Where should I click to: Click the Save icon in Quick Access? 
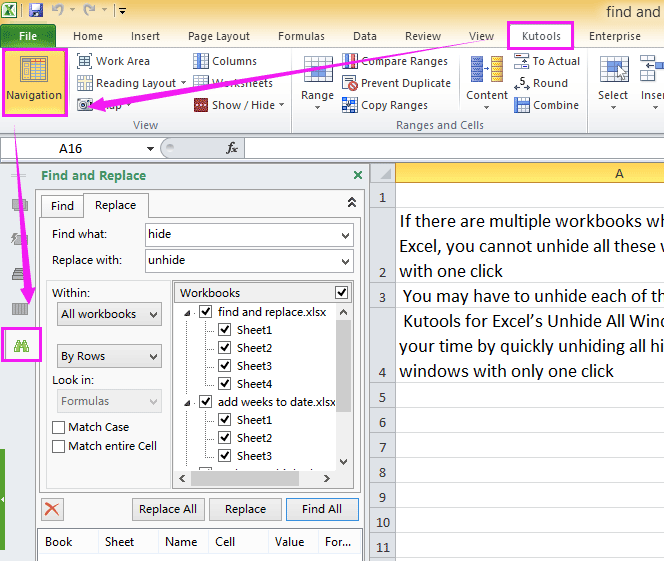point(36,10)
